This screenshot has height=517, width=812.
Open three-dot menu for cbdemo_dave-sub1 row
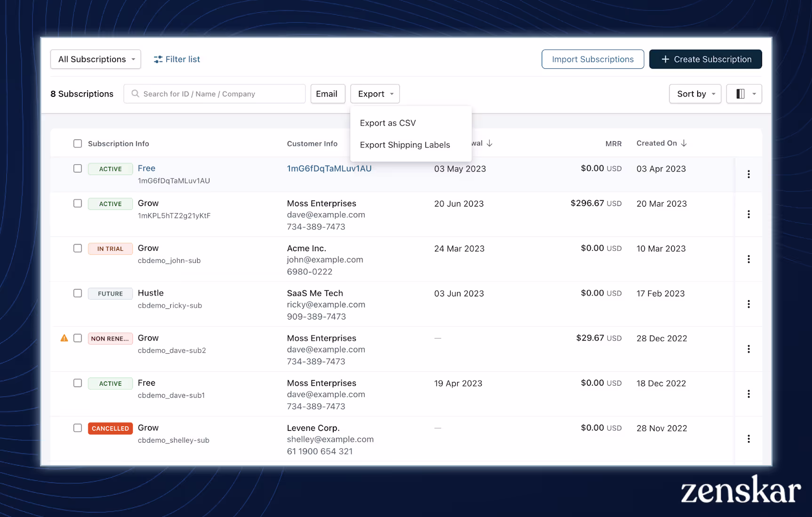pos(748,394)
